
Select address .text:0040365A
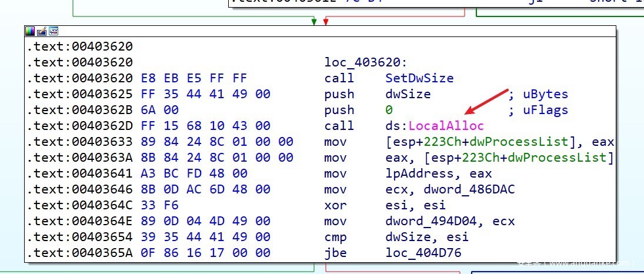coord(80,253)
